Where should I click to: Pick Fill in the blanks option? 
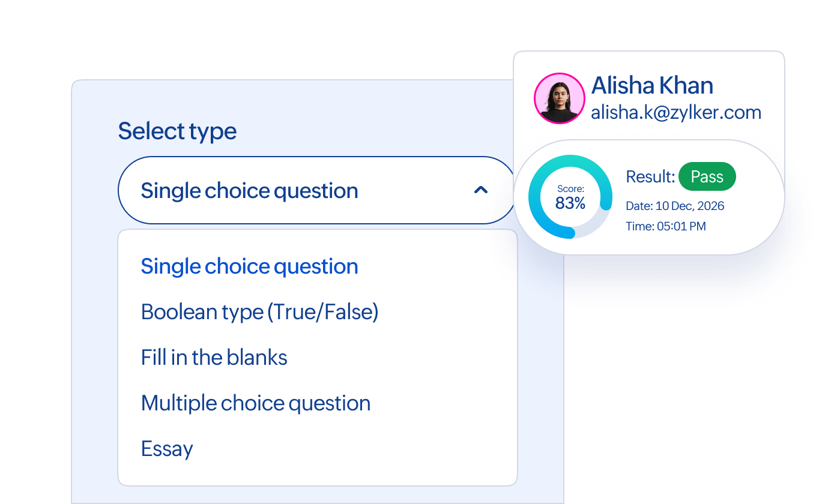click(214, 358)
